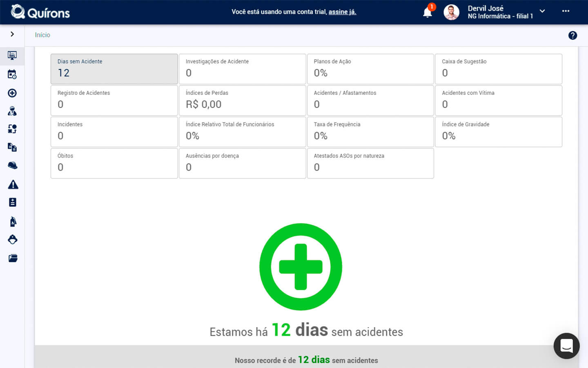Expand the left sidebar with the chevron

click(12, 34)
